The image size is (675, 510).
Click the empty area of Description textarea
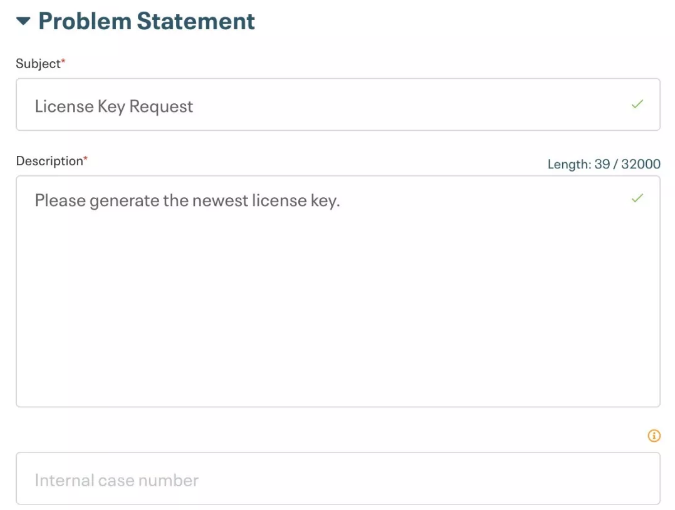click(338, 310)
